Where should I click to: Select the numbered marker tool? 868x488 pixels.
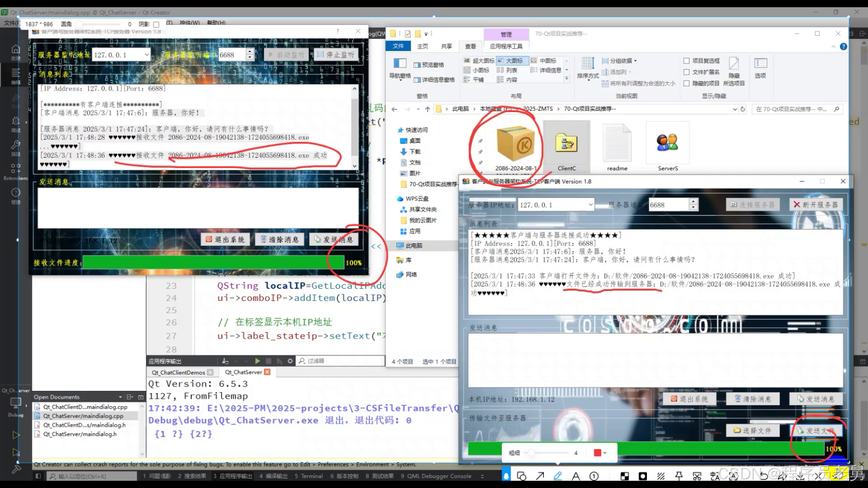click(x=594, y=476)
